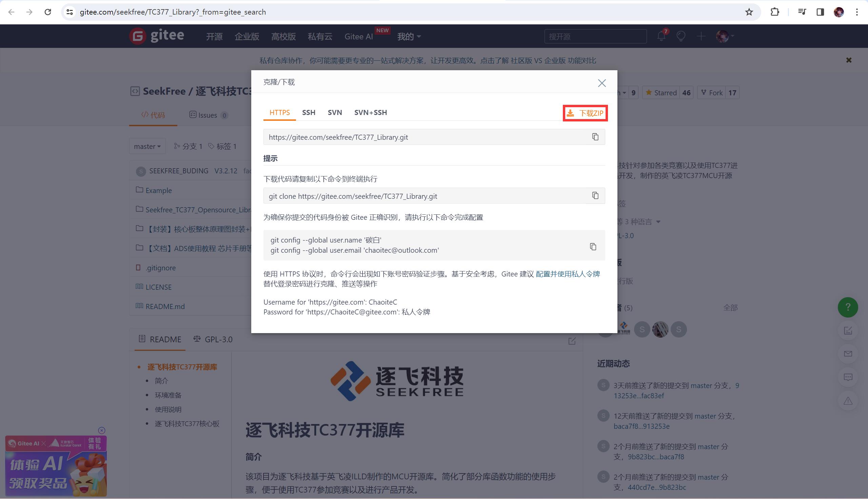Open the Gitee logo homepage
This screenshot has height=499, width=868.
click(x=157, y=36)
